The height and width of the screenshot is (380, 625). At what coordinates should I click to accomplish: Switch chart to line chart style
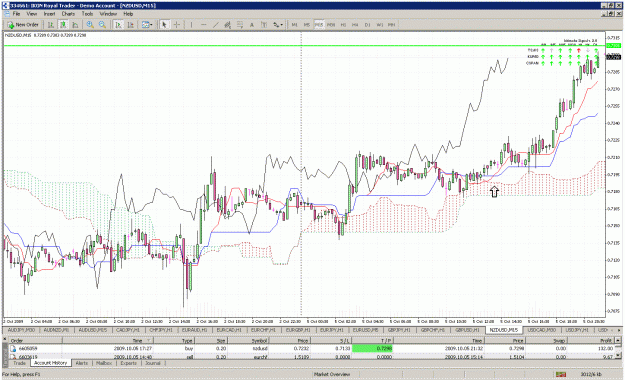point(75,25)
